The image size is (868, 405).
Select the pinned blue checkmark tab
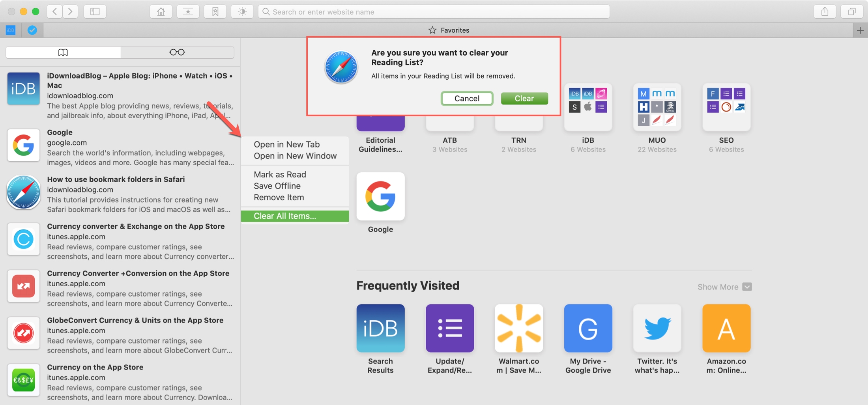pyautogui.click(x=32, y=30)
